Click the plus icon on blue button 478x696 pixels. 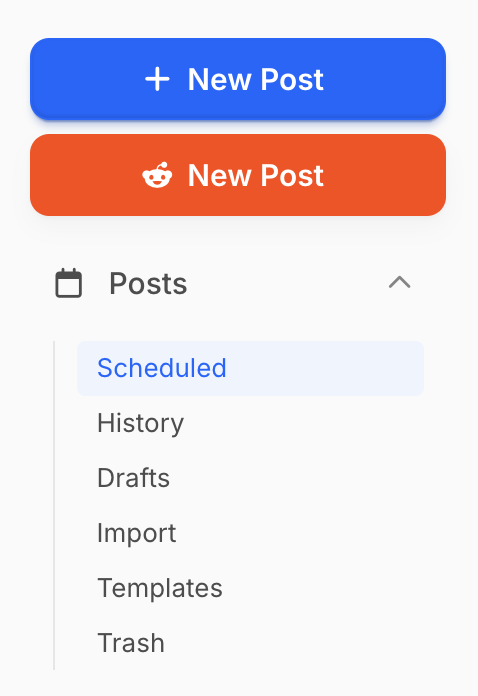(x=157, y=79)
